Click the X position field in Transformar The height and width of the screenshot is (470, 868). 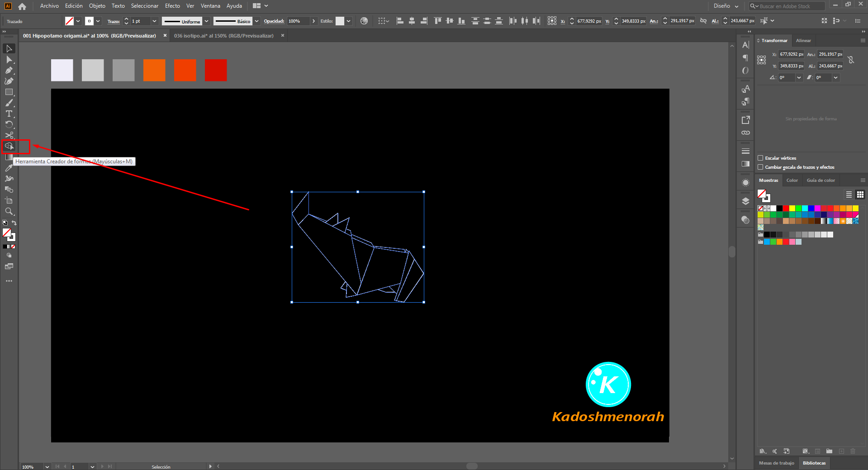[791, 54]
